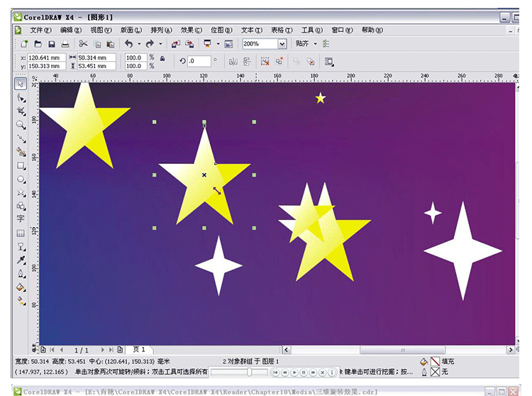
Task: Select the Zoom magnifier tool
Action: click(x=21, y=125)
